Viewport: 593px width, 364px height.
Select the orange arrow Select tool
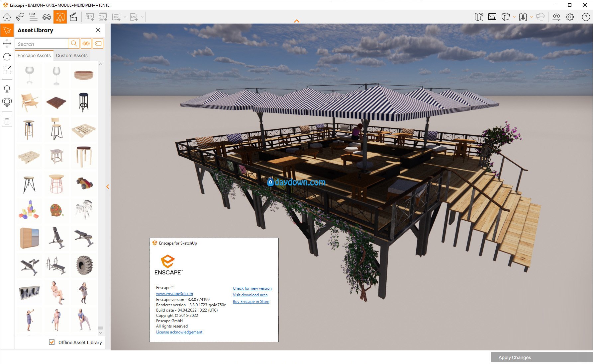click(x=7, y=30)
